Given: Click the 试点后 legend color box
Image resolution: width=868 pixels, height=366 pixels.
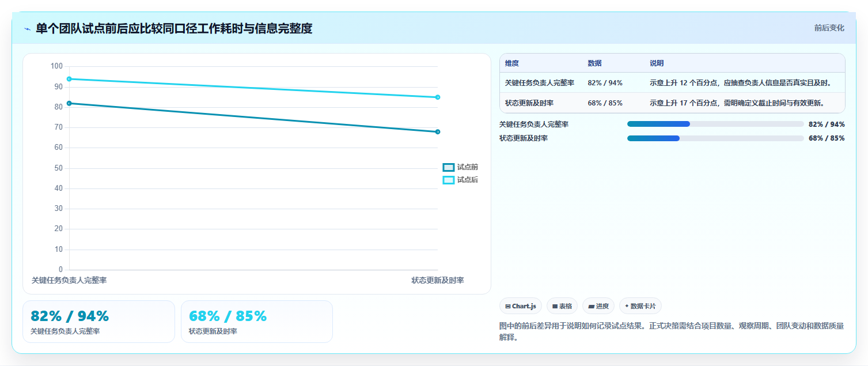Looking at the screenshot, I should tap(449, 180).
